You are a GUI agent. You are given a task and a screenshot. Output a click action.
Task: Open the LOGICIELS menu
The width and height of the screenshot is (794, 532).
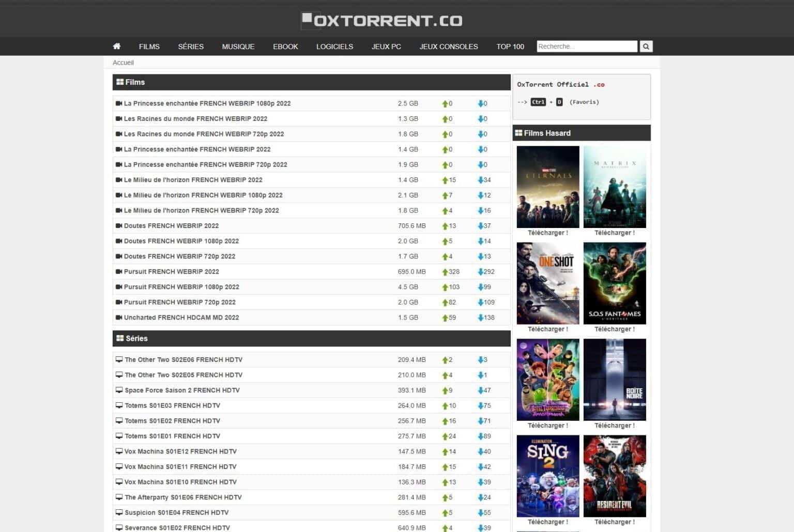[x=334, y=47]
